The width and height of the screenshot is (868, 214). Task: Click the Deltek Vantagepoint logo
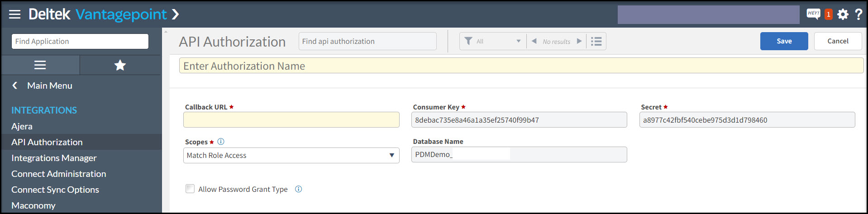coord(97,14)
